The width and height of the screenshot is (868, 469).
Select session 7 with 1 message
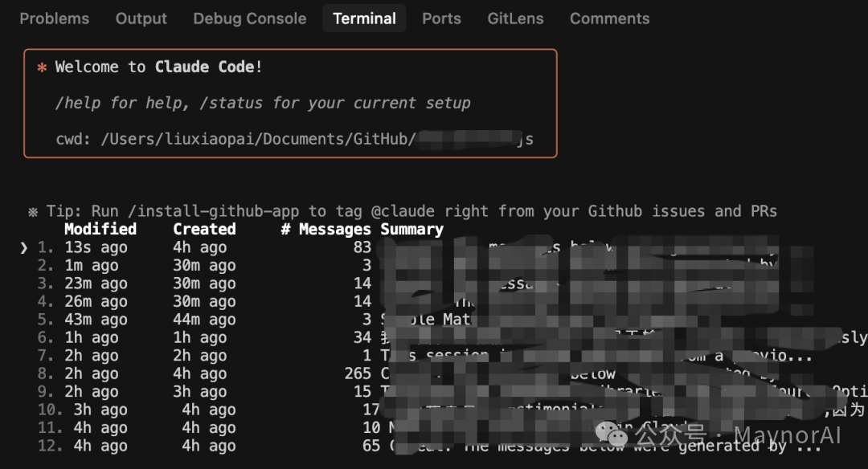point(426,356)
